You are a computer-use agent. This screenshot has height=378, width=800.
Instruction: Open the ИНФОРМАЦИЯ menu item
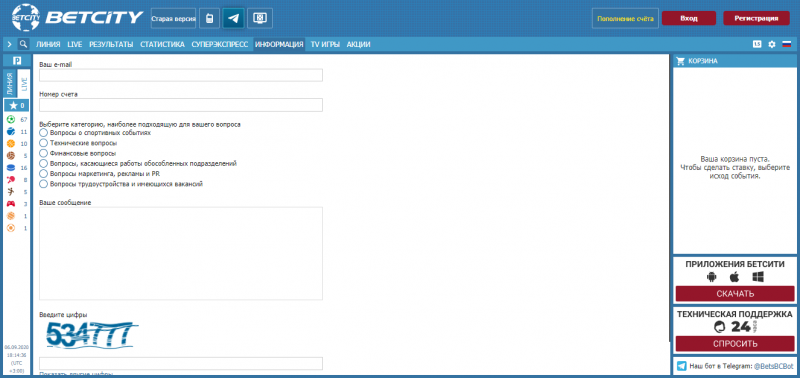[x=279, y=44]
